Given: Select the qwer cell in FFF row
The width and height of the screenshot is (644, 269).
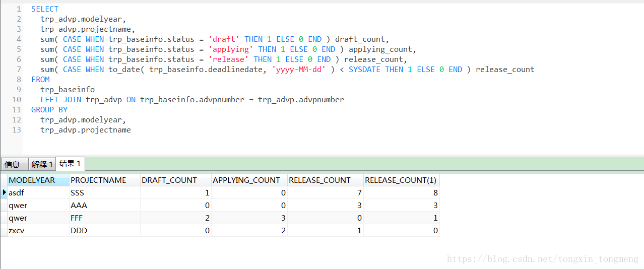Looking at the screenshot, I should 38,218.
